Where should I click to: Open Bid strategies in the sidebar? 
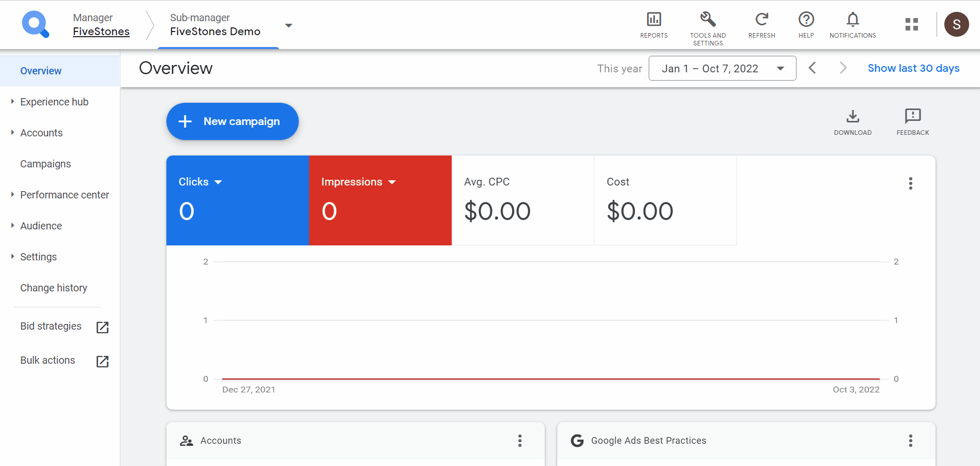point(51,326)
